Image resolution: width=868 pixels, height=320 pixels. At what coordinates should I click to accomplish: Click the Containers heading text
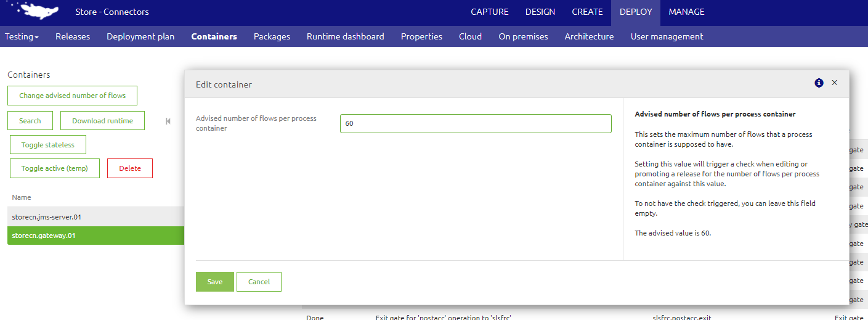pyautogui.click(x=29, y=75)
